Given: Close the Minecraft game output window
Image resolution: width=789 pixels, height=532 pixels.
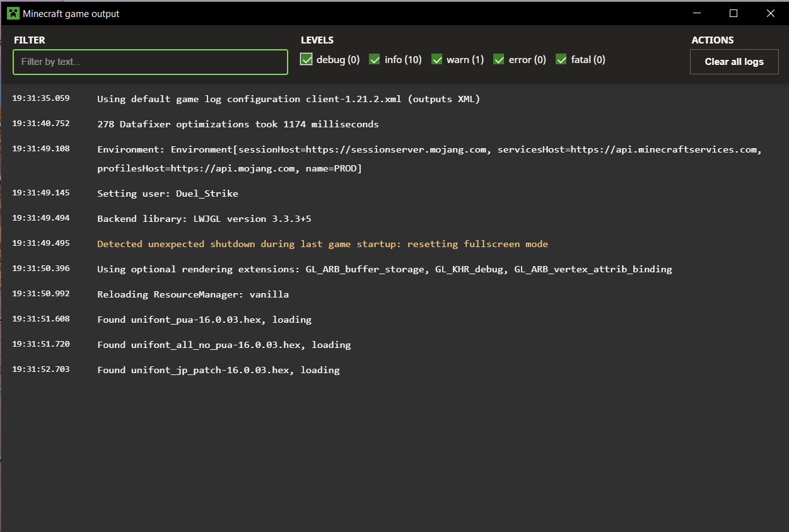Looking at the screenshot, I should click(770, 13).
